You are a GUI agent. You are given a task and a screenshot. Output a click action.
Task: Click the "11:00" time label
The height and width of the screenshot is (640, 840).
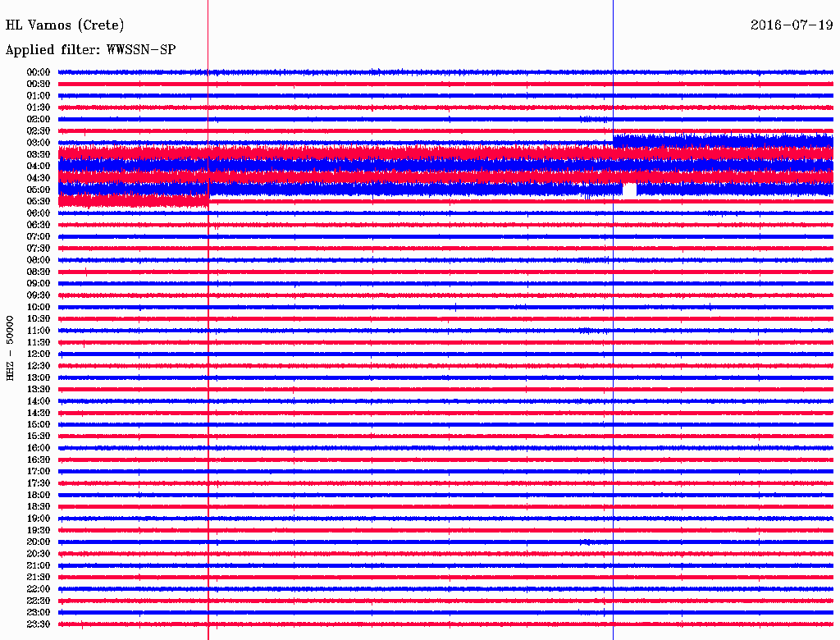(39, 331)
